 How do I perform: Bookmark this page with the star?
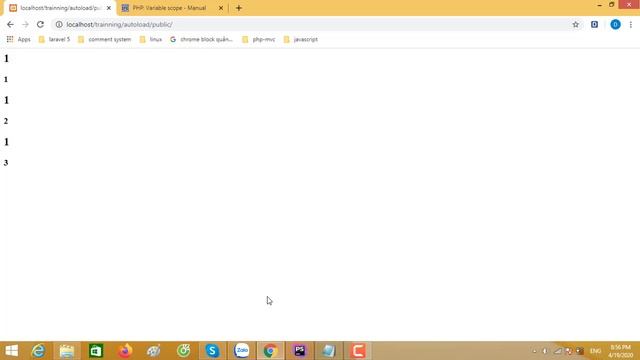click(x=576, y=24)
